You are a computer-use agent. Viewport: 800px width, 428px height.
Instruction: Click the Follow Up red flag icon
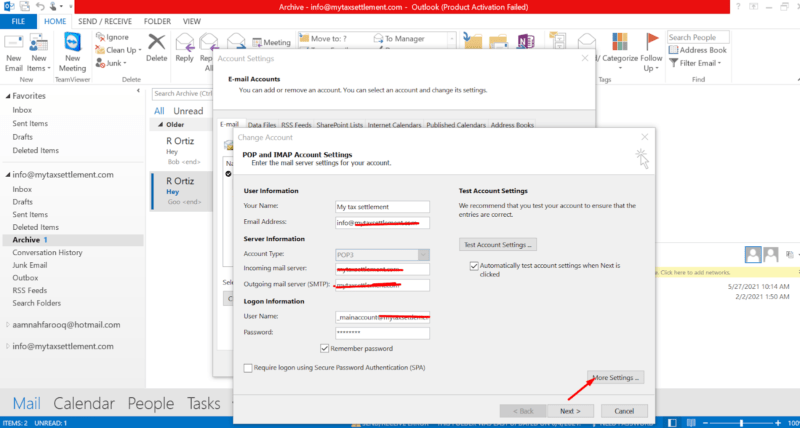click(652, 42)
